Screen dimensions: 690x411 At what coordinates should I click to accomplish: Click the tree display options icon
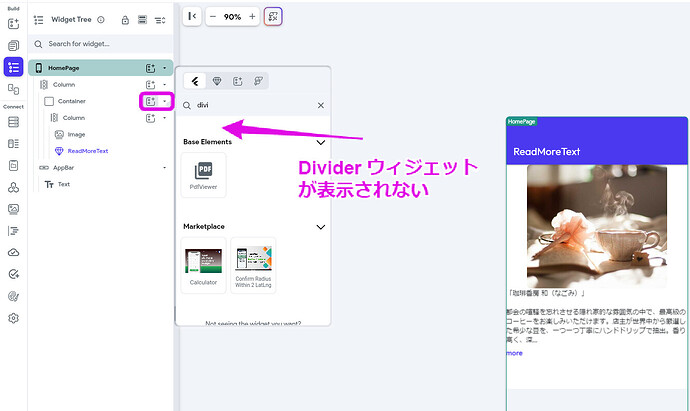tap(142, 19)
